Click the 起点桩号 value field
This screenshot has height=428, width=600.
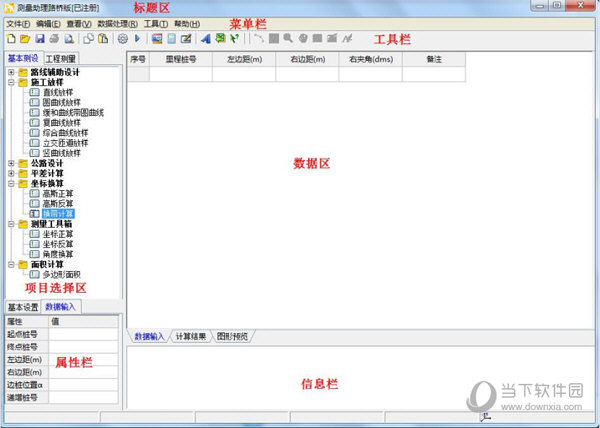83,334
